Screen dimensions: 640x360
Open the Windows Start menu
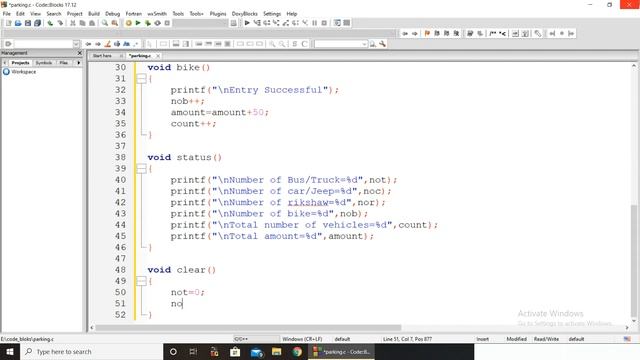pyautogui.click(x=10, y=351)
